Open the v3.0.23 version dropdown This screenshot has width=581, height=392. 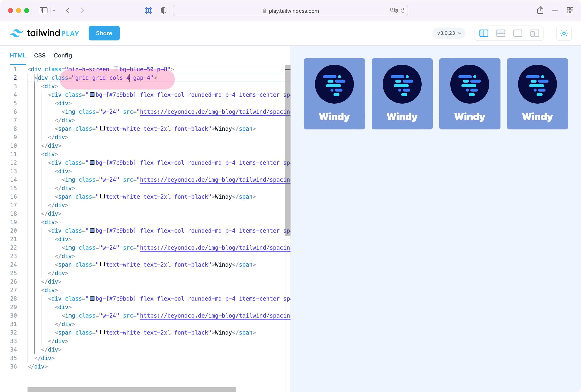[449, 33]
